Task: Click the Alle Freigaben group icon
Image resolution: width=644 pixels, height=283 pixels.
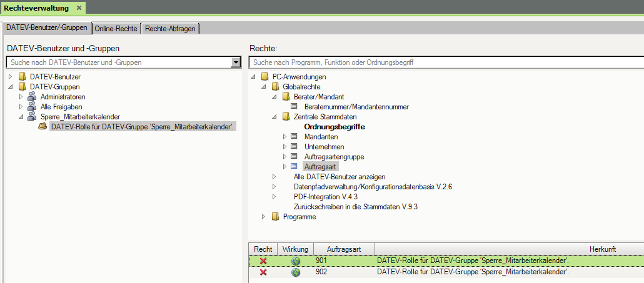Action: pyautogui.click(x=33, y=107)
